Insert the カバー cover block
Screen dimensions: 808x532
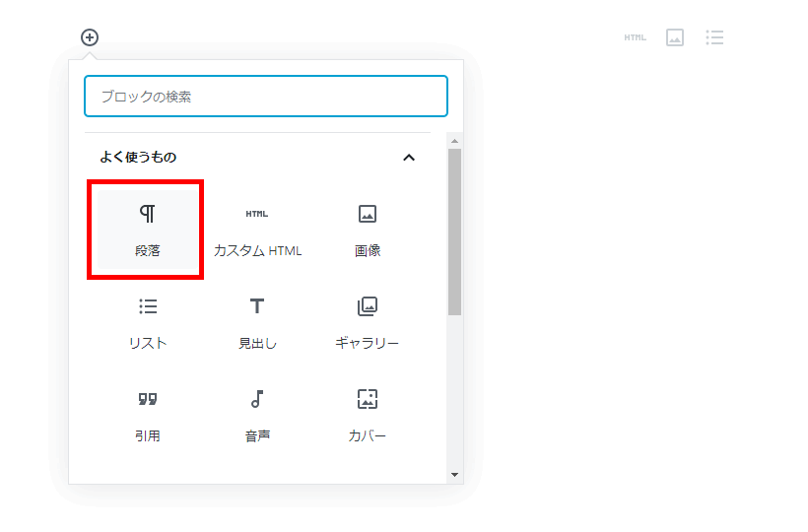[x=368, y=415]
